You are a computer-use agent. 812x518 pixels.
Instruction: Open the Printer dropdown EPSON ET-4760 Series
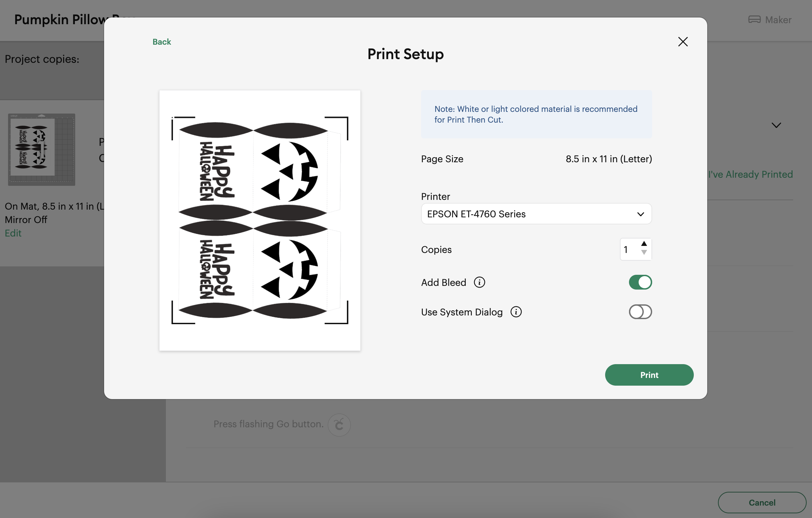point(536,214)
